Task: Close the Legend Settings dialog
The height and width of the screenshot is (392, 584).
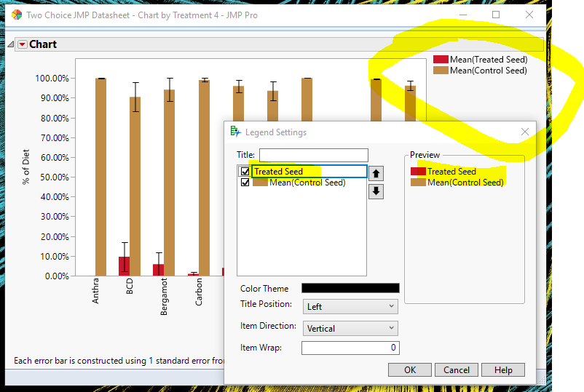Action: (525, 132)
